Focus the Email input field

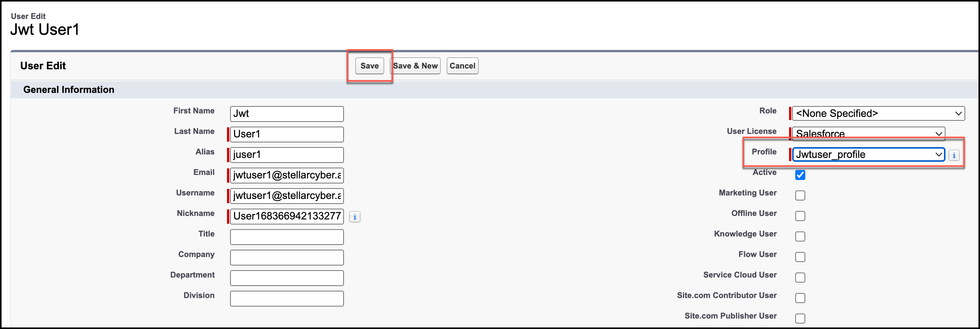pos(287,175)
